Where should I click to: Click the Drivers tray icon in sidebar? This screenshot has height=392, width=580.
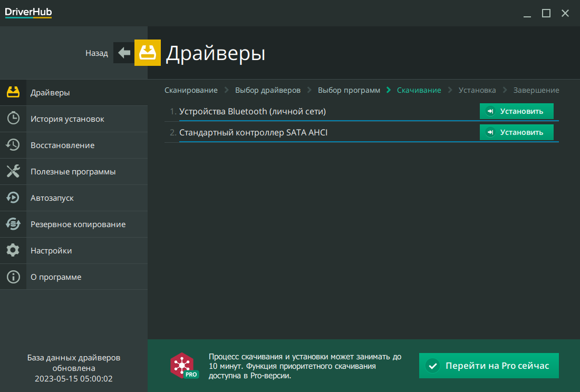[13, 92]
